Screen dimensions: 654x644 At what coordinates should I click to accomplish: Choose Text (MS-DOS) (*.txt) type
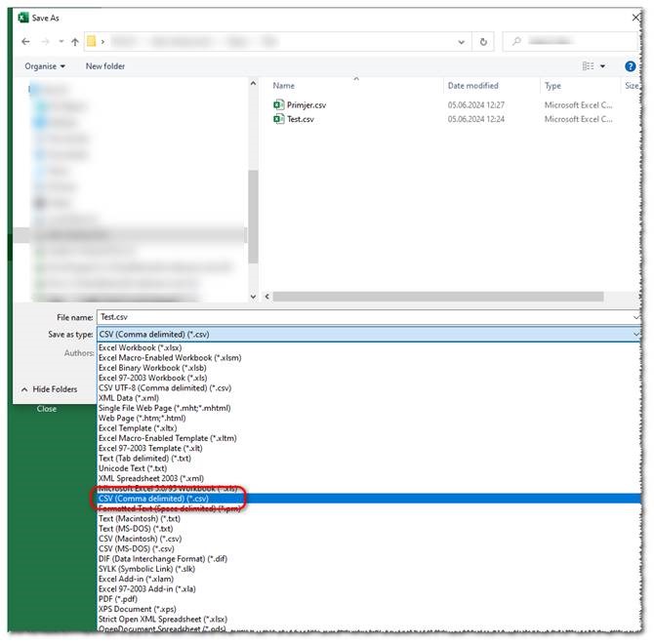(x=136, y=529)
